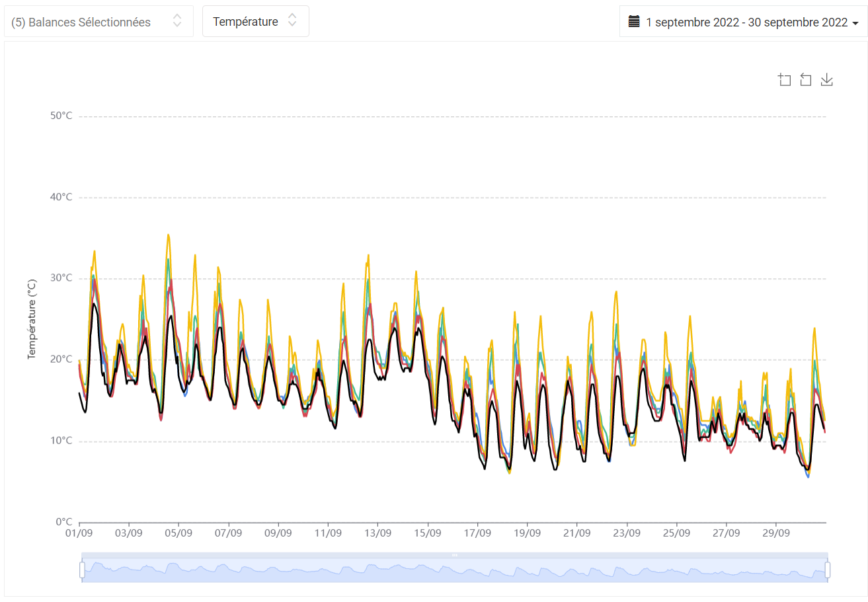868x602 pixels.
Task: Click the '0°C' y-axis label
Action: (64, 522)
